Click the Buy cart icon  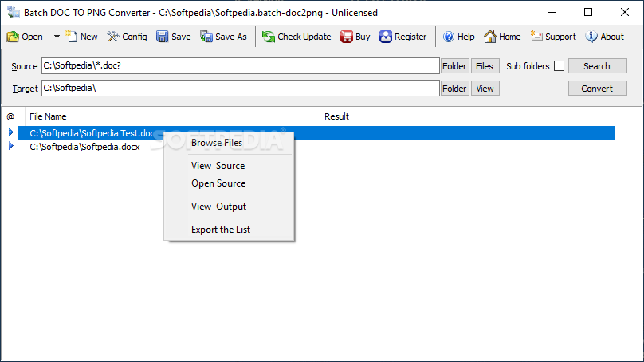coord(346,37)
